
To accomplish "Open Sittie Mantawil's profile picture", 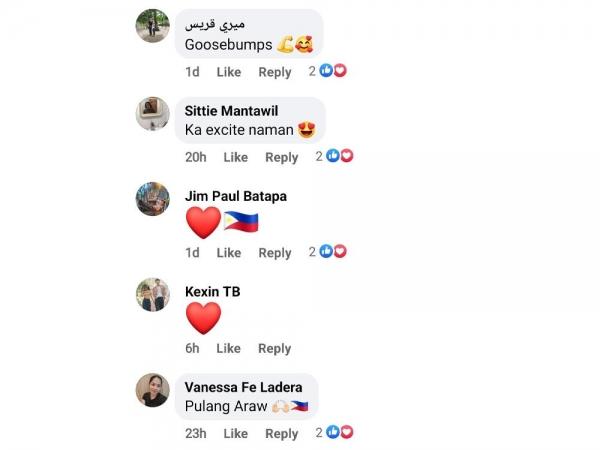I will tap(153, 114).
